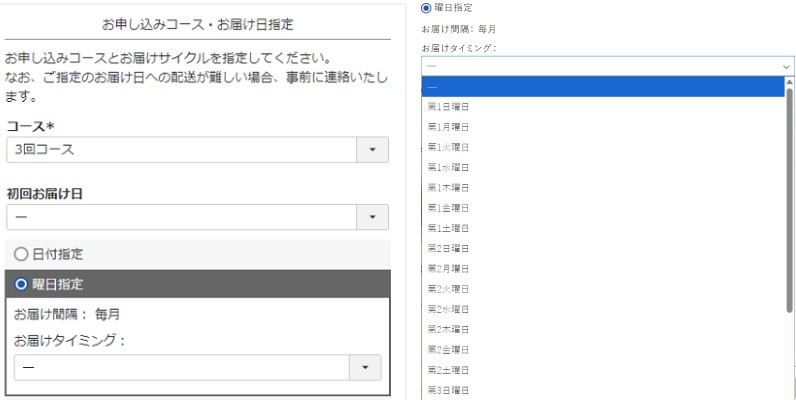Select 第2金曜日 option
Image resolution: width=796 pixels, height=400 pixels.
(448, 349)
